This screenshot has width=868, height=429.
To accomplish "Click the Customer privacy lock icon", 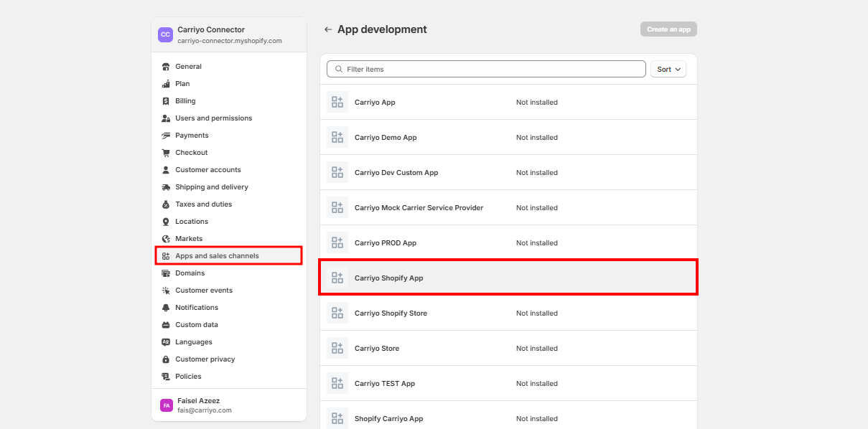I will [166, 359].
